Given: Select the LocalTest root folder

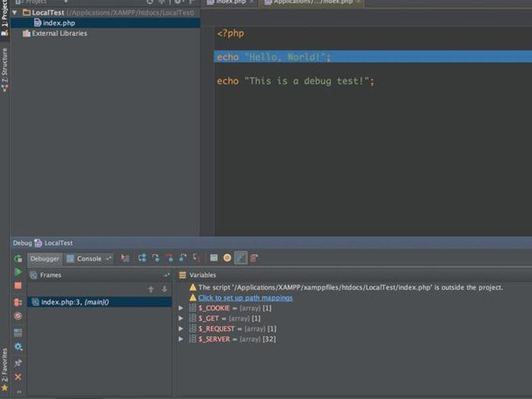Looking at the screenshot, I should click(x=48, y=13).
